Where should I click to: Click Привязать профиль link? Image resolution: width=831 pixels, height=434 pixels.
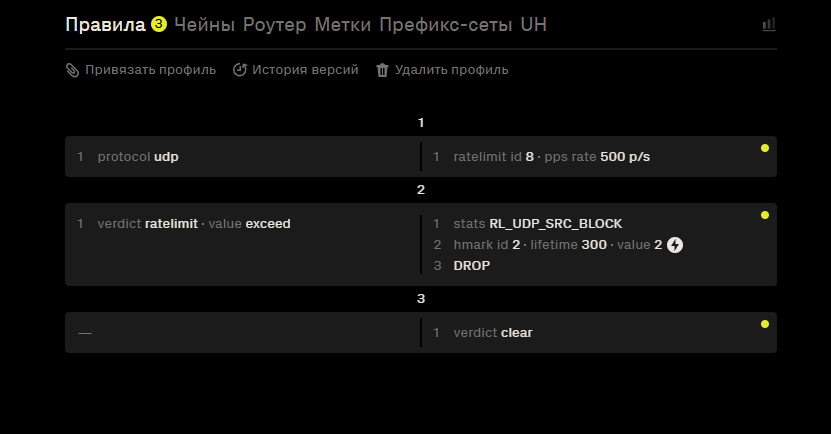[151, 70]
